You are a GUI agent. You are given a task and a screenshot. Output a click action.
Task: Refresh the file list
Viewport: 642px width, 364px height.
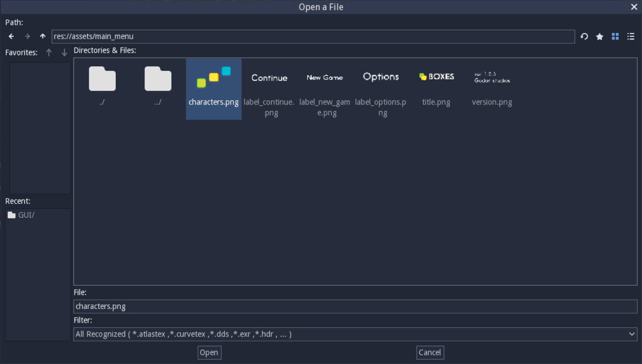[584, 36]
